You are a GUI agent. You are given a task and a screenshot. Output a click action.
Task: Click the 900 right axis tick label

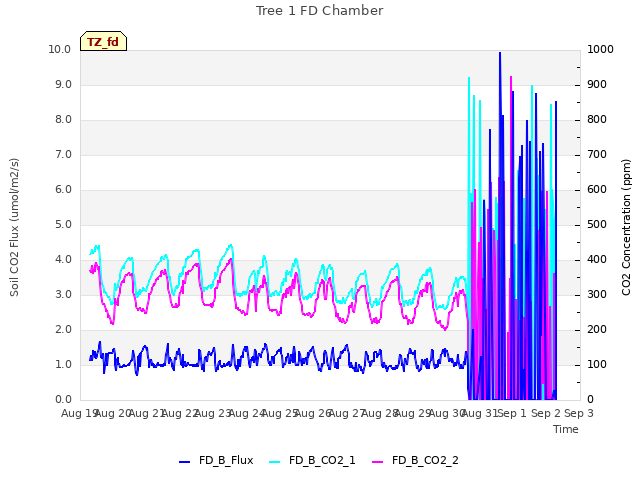(x=597, y=84)
